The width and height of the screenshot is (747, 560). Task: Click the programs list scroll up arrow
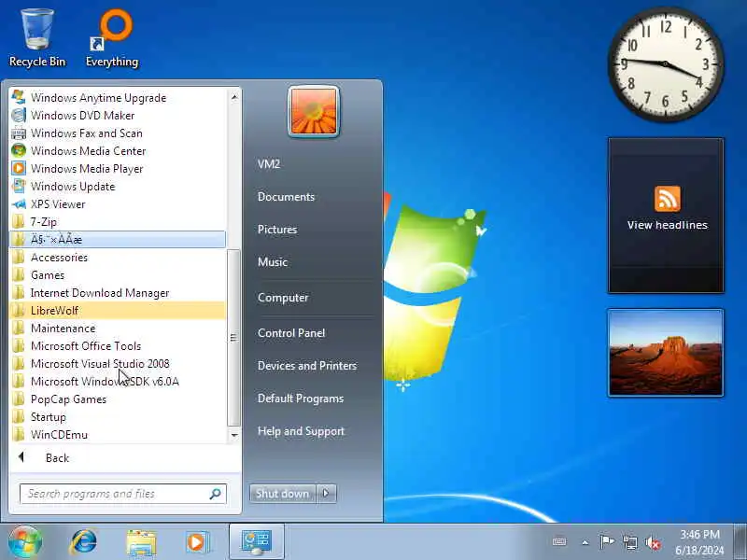(x=234, y=97)
